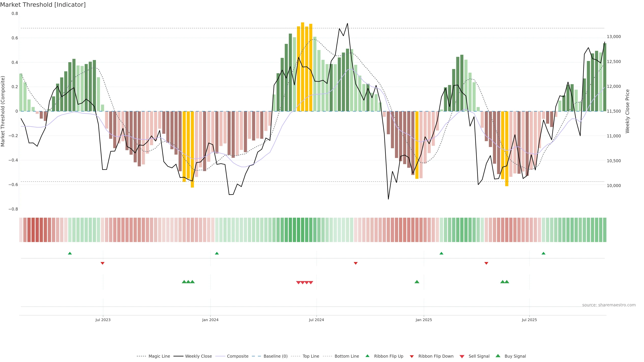Click ribbon flip up marker near Jan 2024

coord(217,253)
